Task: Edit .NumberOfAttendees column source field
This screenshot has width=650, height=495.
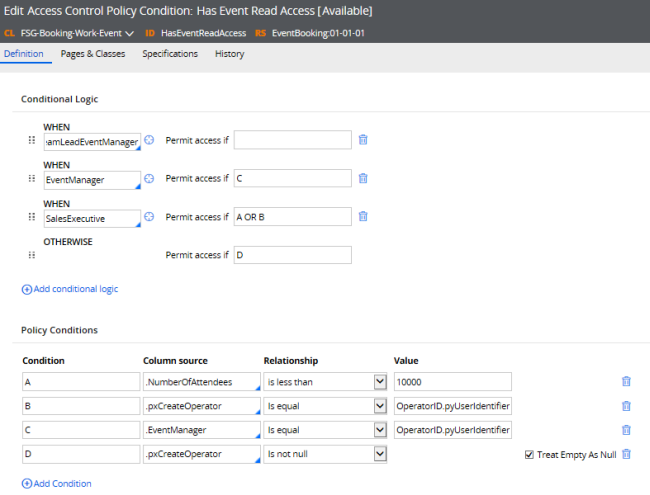Action: pos(201,382)
